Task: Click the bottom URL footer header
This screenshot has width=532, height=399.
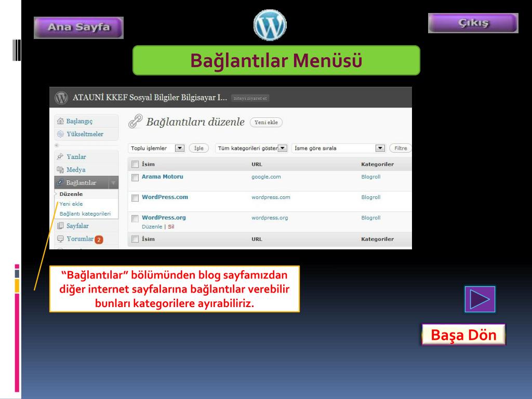Action: 257,239
